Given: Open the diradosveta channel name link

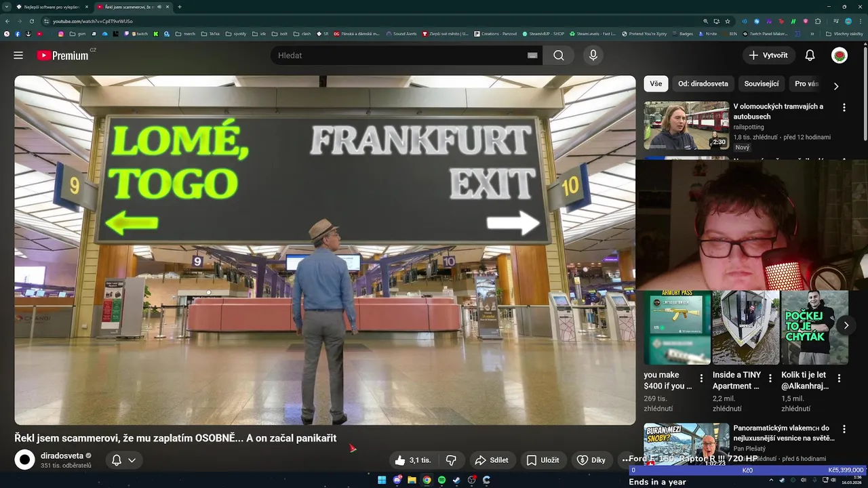Looking at the screenshot, I should point(62,456).
